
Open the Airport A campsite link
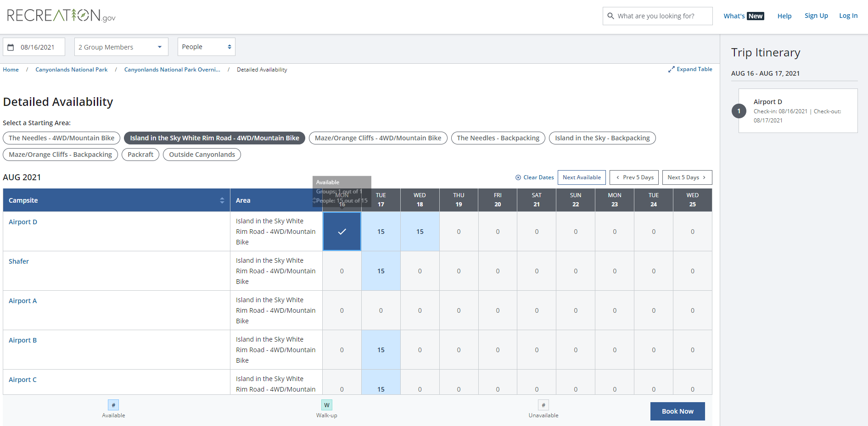(22, 301)
